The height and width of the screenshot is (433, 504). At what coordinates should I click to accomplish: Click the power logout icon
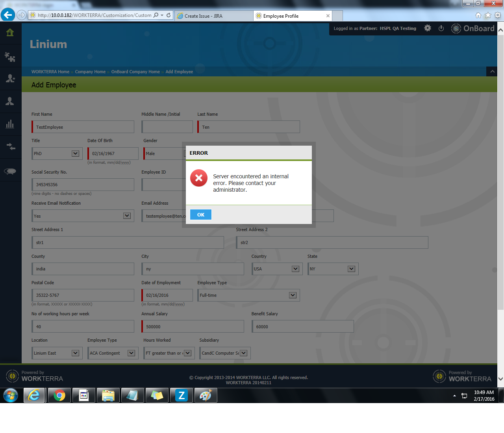pyautogui.click(x=441, y=28)
